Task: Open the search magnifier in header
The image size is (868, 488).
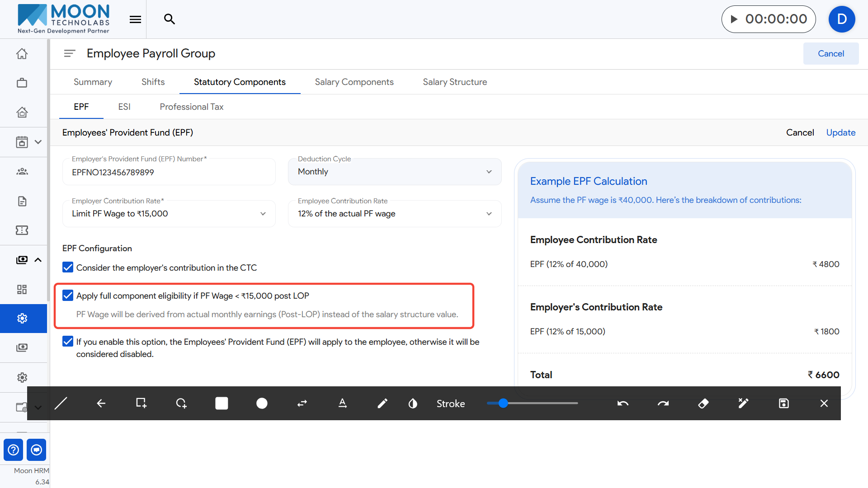Action: point(170,19)
